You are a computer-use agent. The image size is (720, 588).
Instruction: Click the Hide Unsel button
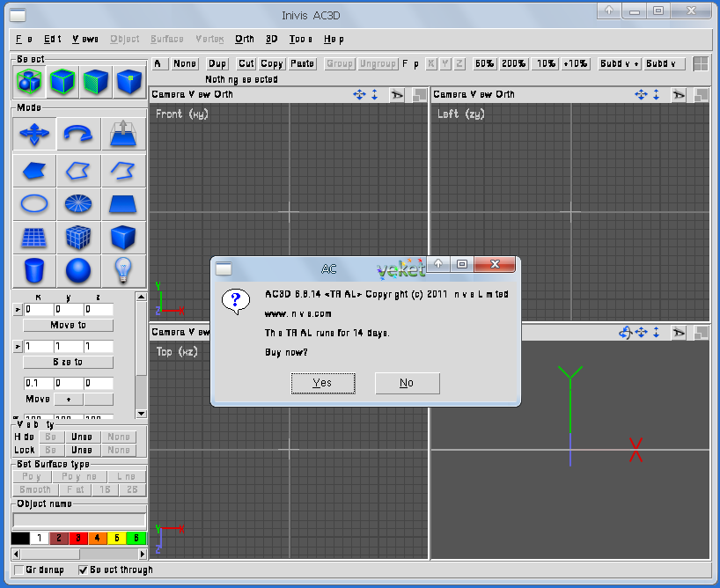point(81,437)
